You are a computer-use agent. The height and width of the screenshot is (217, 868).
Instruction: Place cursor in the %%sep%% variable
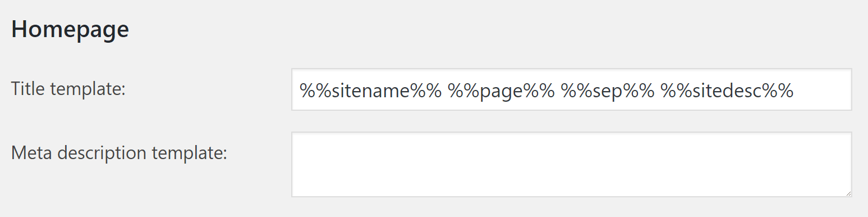pyautogui.click(x=608, y=91)
